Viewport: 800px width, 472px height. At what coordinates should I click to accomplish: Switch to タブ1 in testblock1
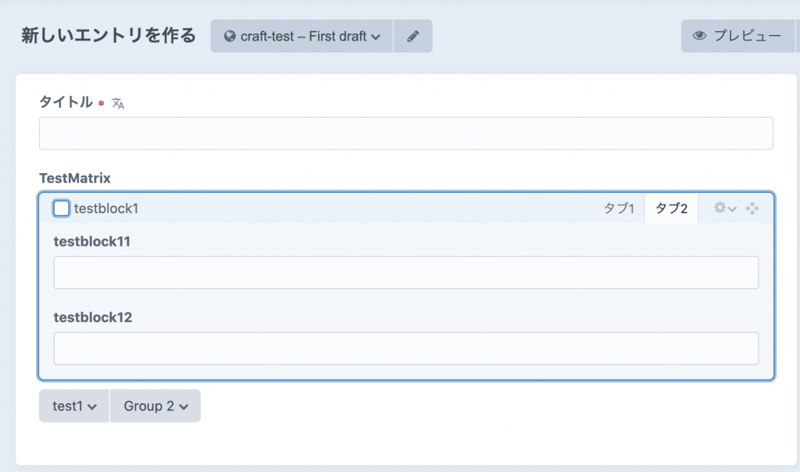[x=618, y=208]
